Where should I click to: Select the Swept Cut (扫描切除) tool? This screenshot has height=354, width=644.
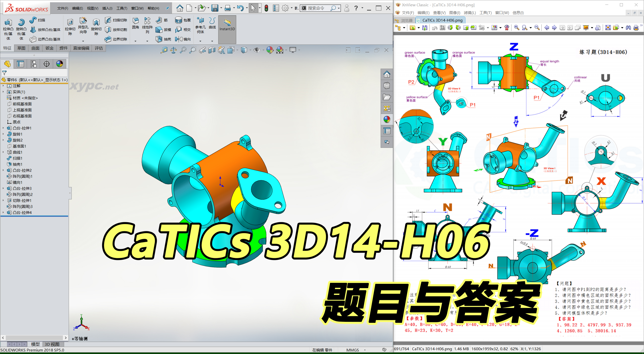pos(116,20)
